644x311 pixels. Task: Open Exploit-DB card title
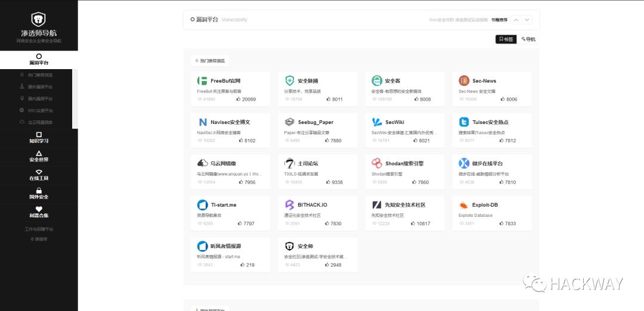485,205
